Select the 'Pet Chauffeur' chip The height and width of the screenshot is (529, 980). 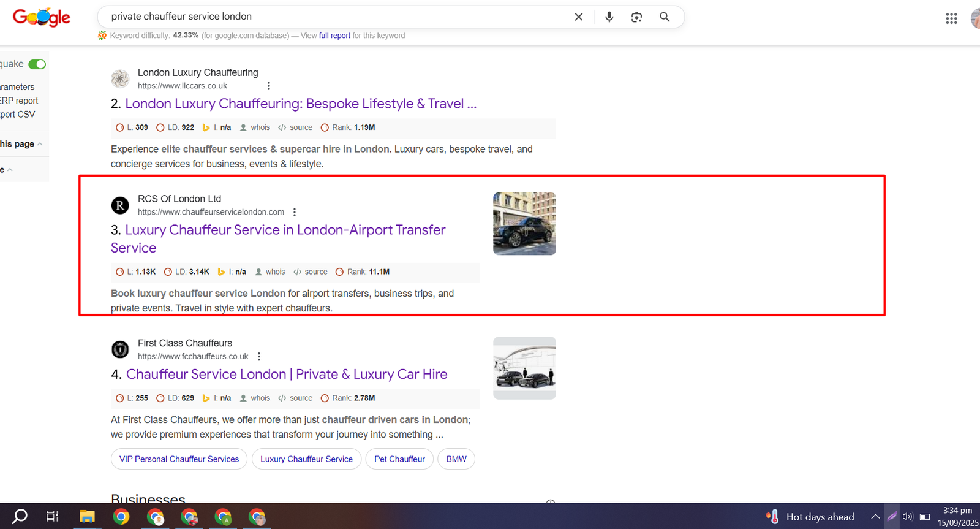tap(399, 459)
